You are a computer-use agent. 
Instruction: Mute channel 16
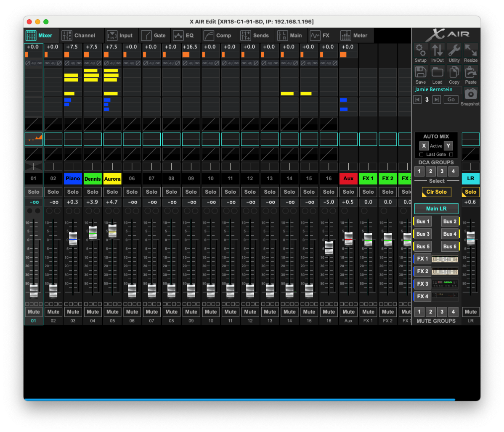tap(329, 311)
